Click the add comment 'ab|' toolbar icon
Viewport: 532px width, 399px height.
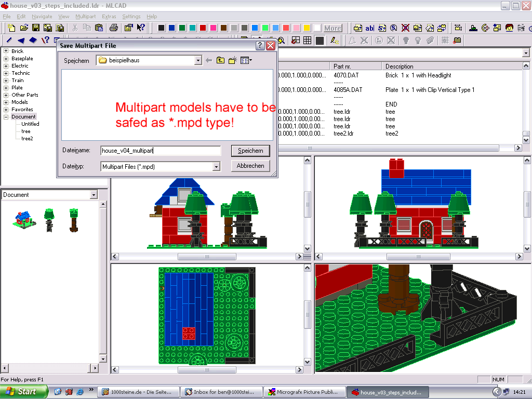click(x=370, y=28)
